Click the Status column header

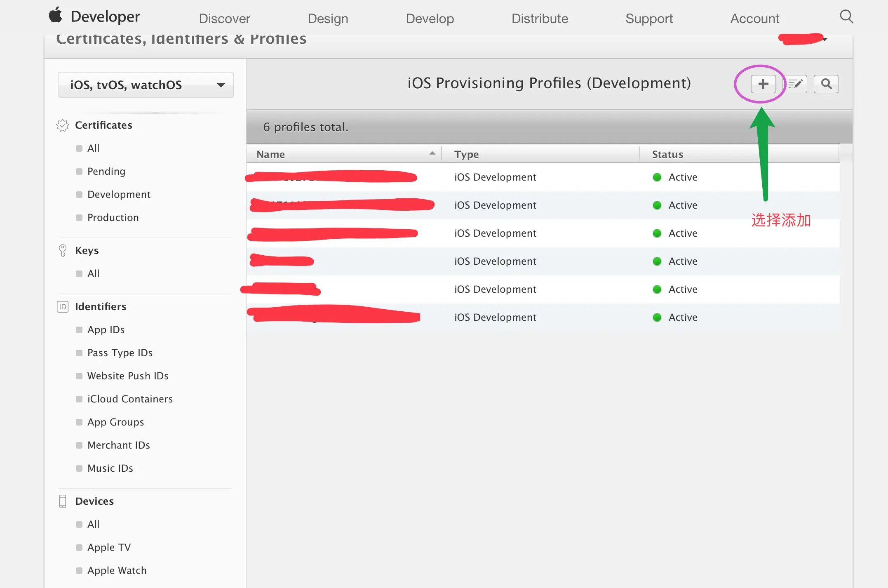click(x=667, y=154)
